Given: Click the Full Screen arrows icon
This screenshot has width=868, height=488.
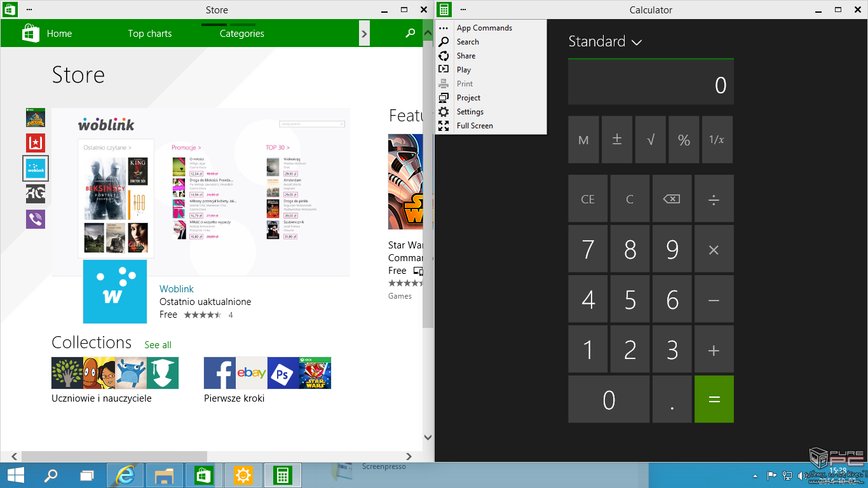Looking at the screenshot, I should click(x=444, y=126).
